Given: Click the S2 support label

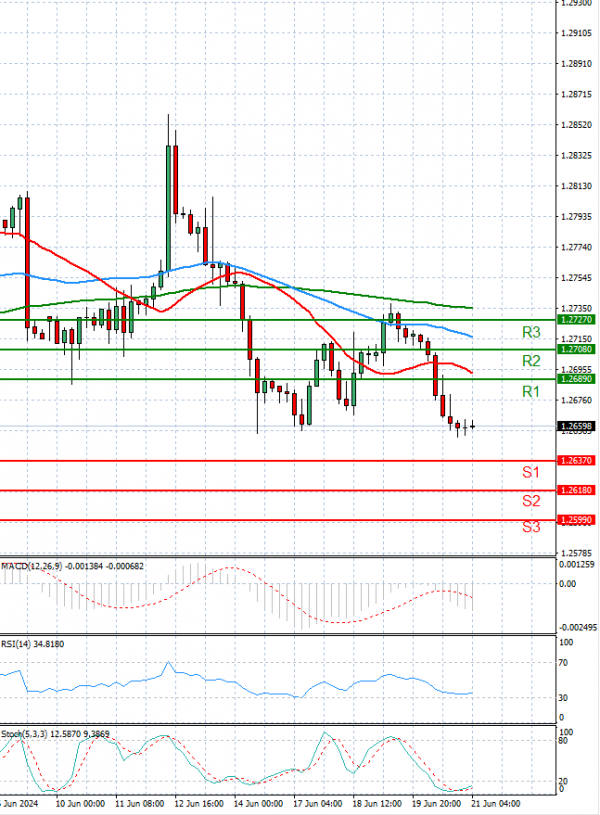Looking at the screenshot, I should 531,501.
